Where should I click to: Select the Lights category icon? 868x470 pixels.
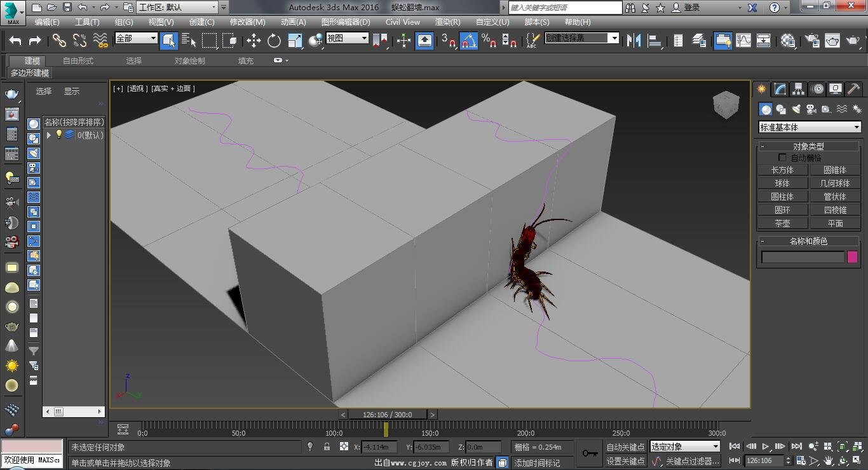796,109
